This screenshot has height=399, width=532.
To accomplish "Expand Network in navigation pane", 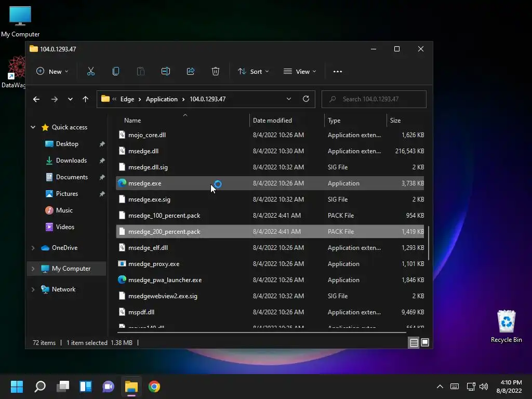I will coord(33,289).
